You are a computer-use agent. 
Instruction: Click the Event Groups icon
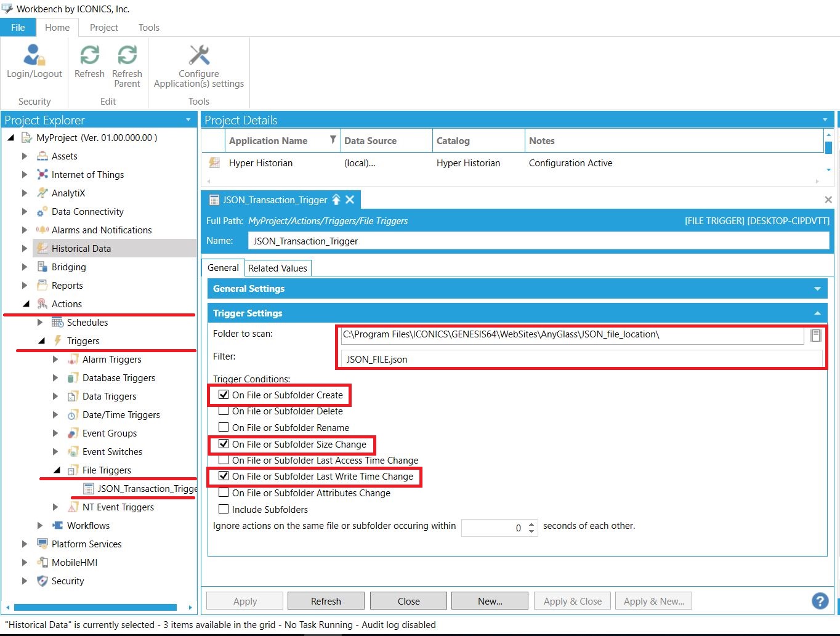coord(73,433)
